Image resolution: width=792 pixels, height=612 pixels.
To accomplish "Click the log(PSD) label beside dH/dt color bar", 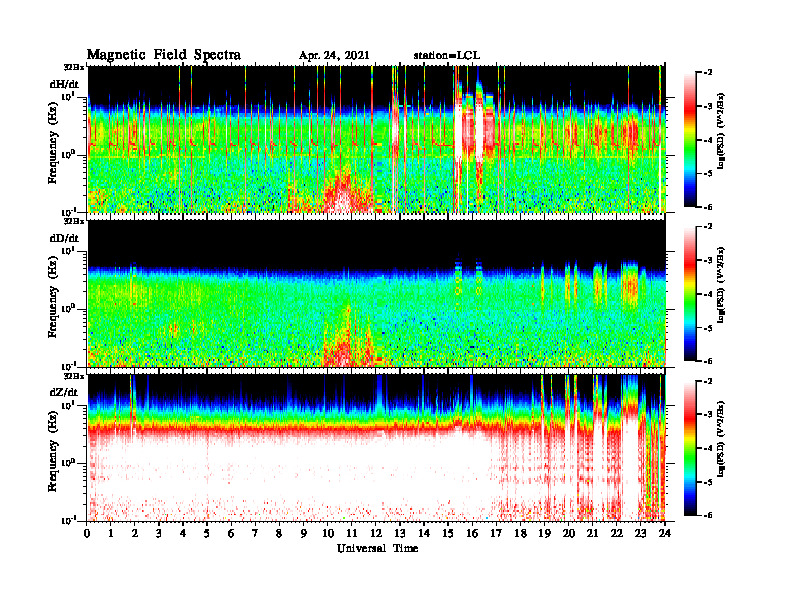I will 720,130.
